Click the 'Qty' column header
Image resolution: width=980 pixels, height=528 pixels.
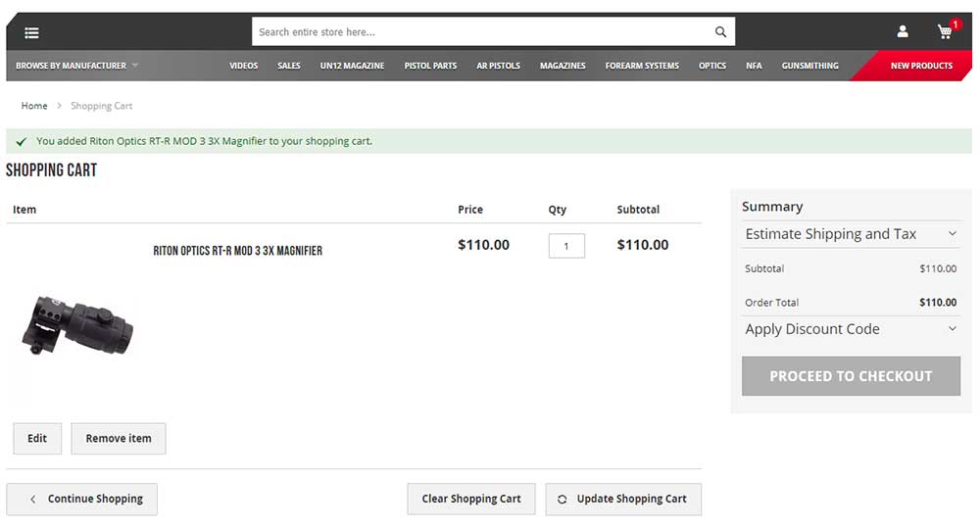557,210
